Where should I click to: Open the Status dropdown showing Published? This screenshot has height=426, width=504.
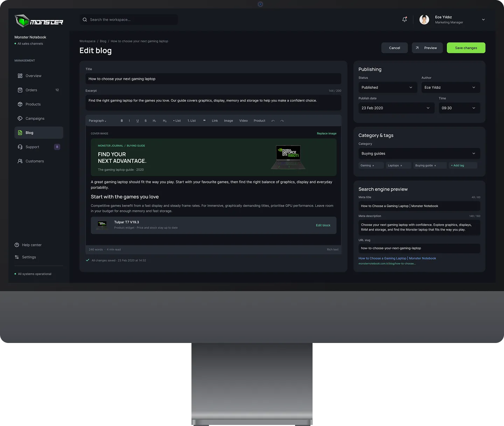pos(388,88)
